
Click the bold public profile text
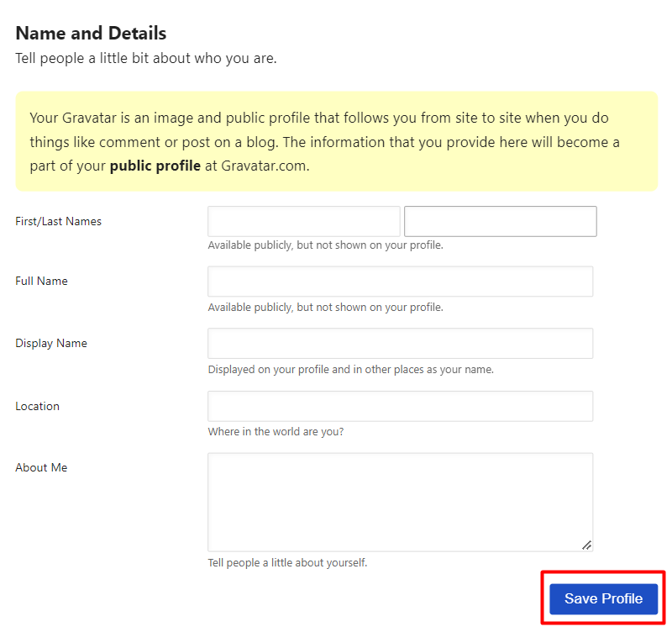coord(155,166)
